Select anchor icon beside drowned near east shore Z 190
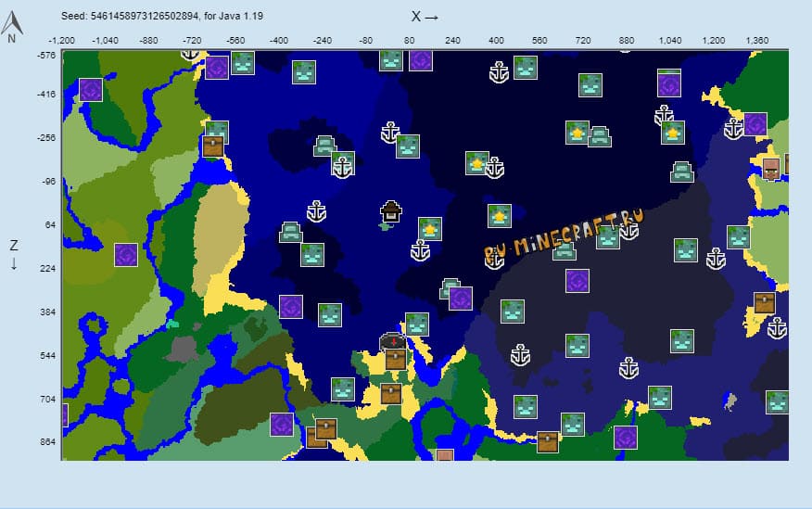The width and height of the screenshot is (812, 509). pos(716,258)
